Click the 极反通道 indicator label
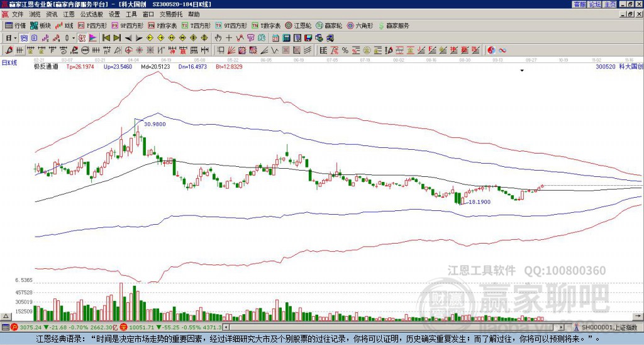The width and height of the screenshot is (644, 345). point(46,66)
